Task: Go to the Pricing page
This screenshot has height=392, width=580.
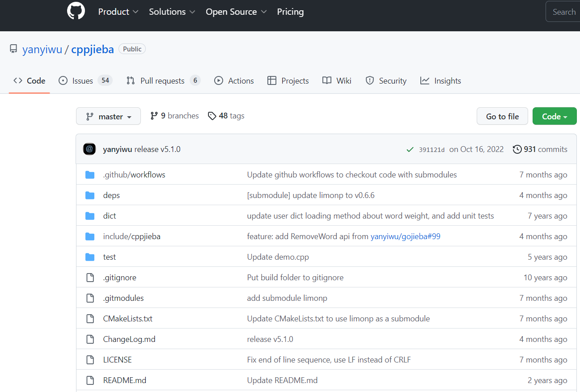Action: click(290, 12)
